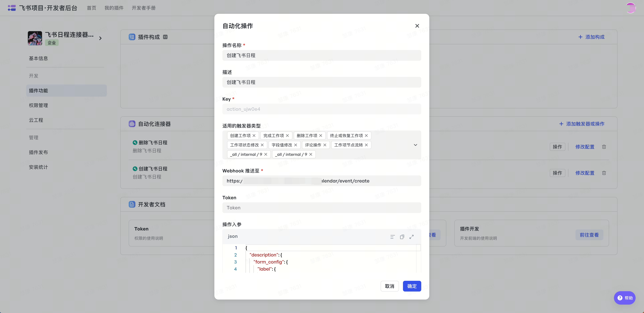Screen dimensions: 644x313
Task: Click the 自动化连接器 section icon
Action: (x=132, y=124)
